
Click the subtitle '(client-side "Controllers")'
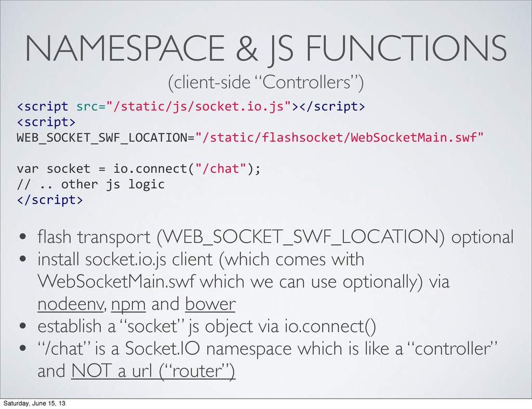pos(266,83)
